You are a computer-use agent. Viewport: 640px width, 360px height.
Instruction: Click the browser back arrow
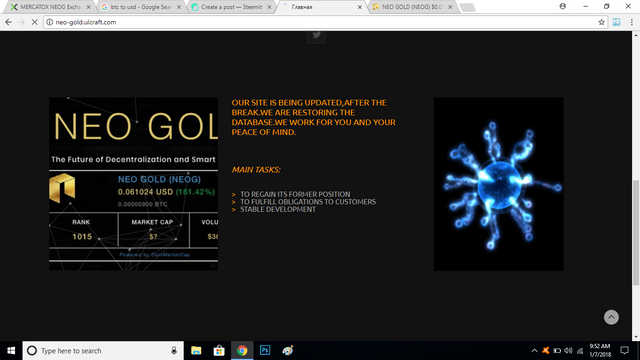[x=8, y=22]
